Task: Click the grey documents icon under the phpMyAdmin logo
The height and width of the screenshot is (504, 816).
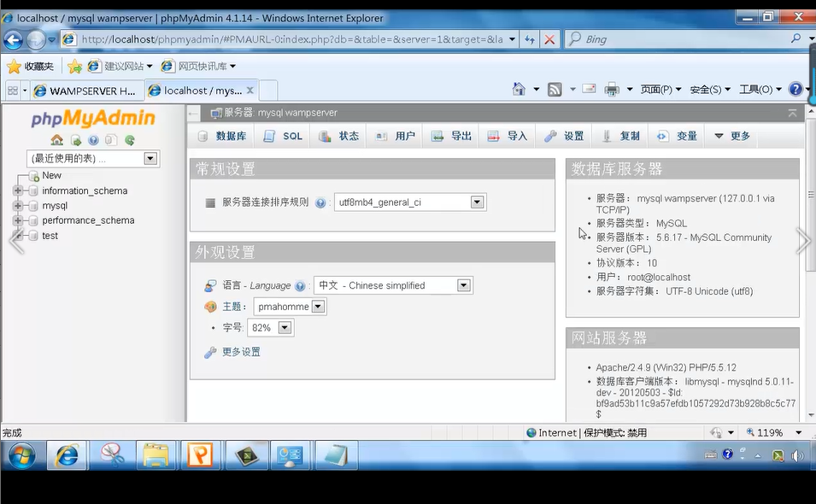Action: 111,140
